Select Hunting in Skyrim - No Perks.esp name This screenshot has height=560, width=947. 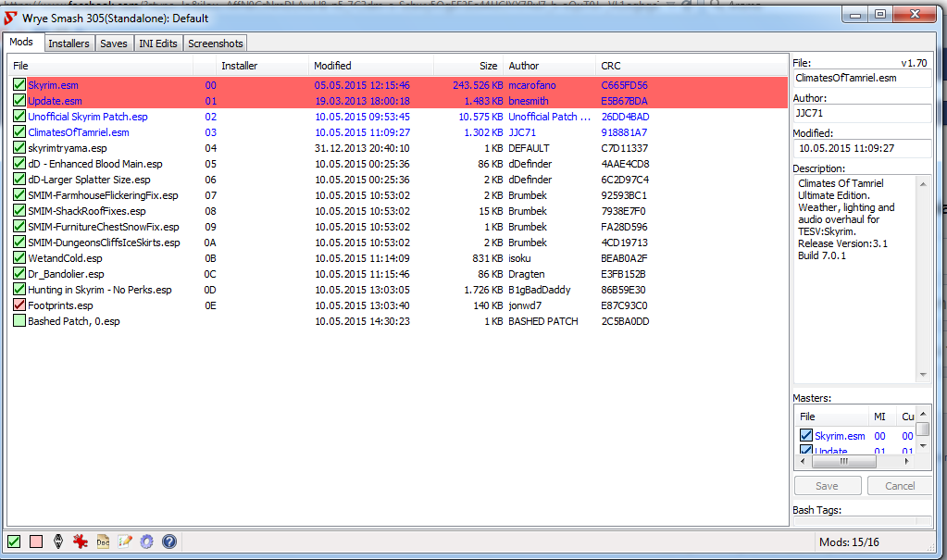pyautogui.click(x=100, y=290)
